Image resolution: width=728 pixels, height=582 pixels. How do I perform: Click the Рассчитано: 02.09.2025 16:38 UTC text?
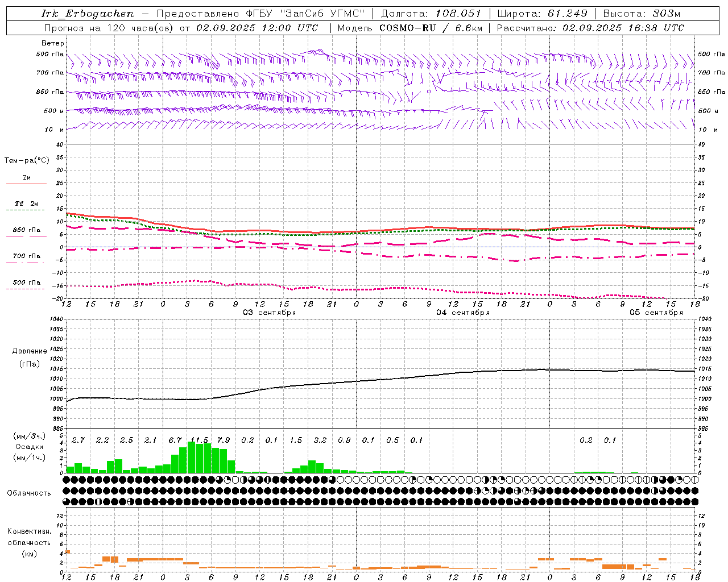pos(590,28)
